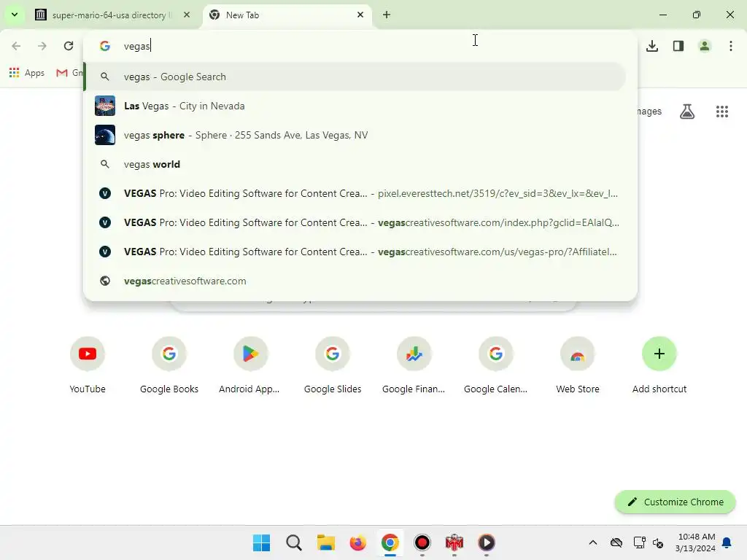Open Chrome's three-dot menu
Screen dimensions: 747x560
coord(731,46)
